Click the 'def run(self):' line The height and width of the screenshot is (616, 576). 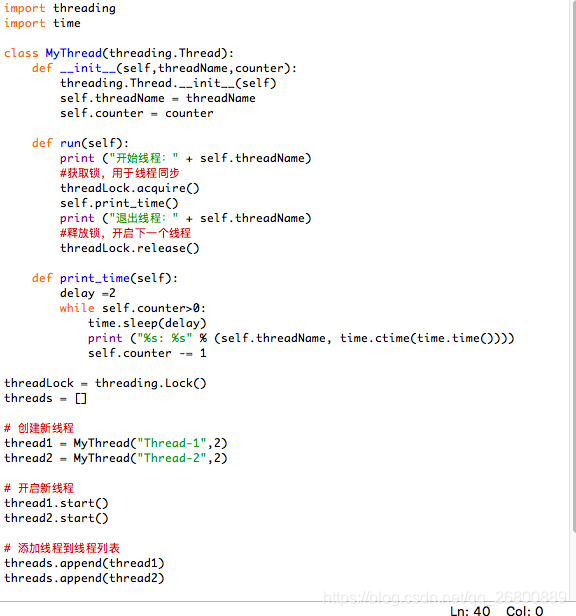coord(80,143)
